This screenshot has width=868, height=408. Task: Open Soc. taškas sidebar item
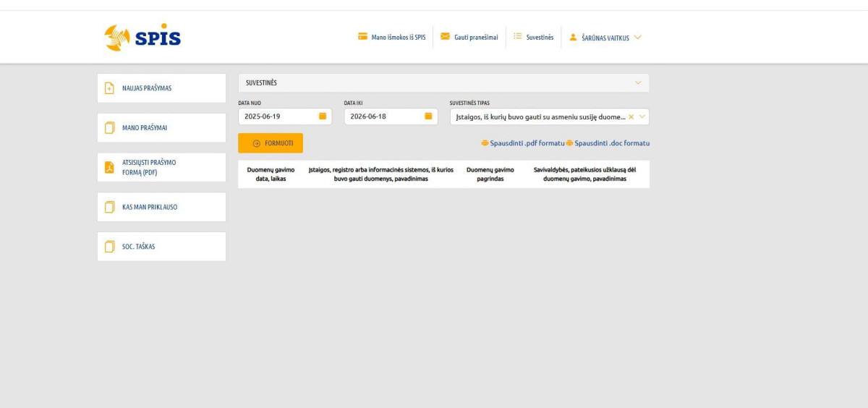coord(161,247)
